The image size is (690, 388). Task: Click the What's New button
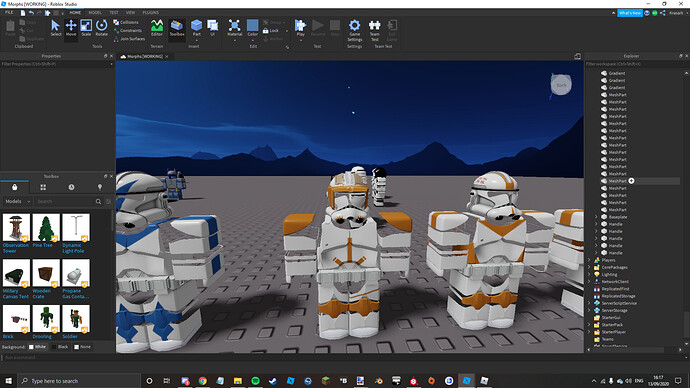tap(630, 13)
